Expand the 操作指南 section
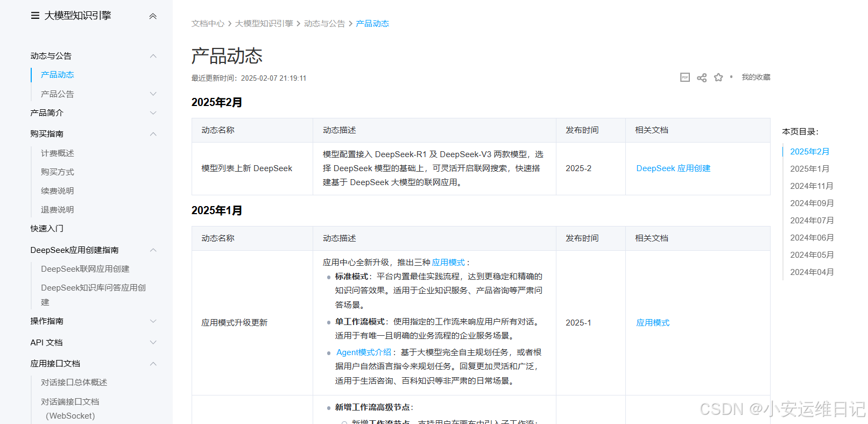The width and height of the screenshot is (868, 424). coord(153,321)
